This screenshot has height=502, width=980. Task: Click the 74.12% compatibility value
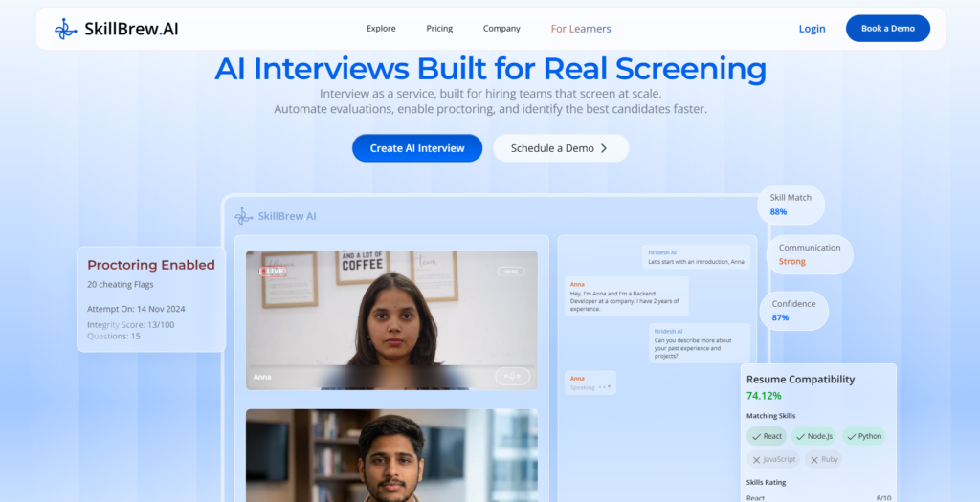click(764, 395)
